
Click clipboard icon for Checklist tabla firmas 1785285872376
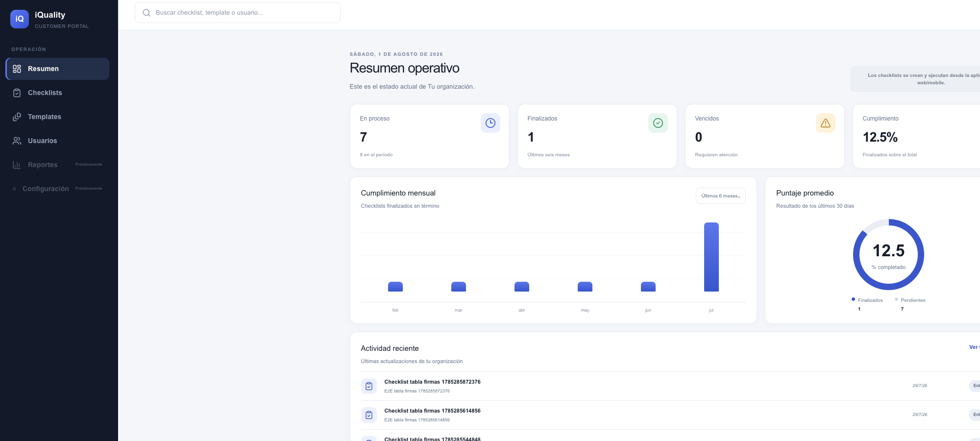[369, 386]
